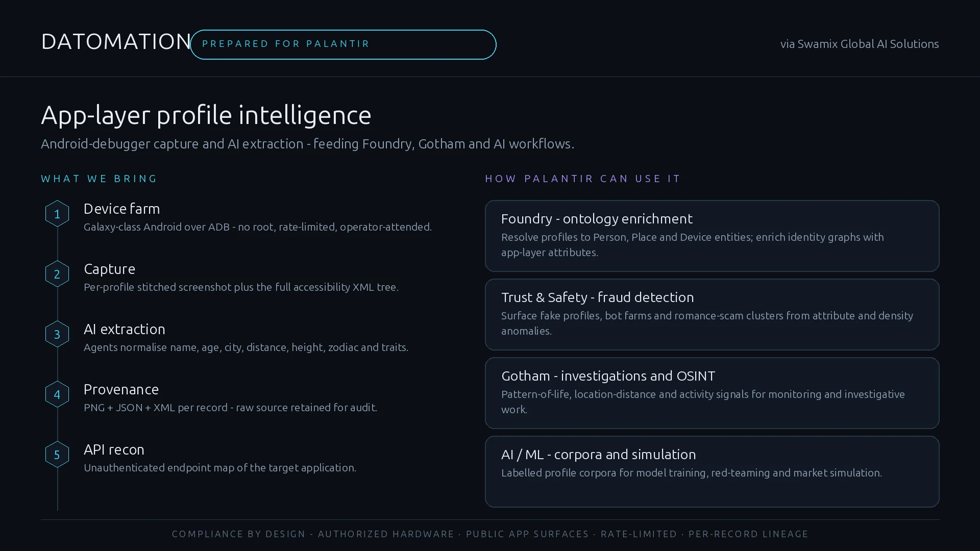Open the Trust & Safety - fraud detection card
Screen dimensions: 980x551
pos(712,314)
